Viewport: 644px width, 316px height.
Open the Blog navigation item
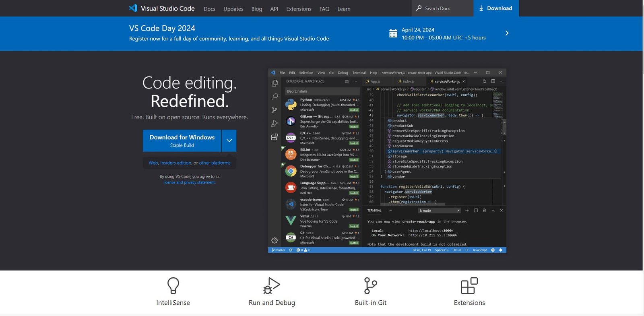tap(257, 9)
